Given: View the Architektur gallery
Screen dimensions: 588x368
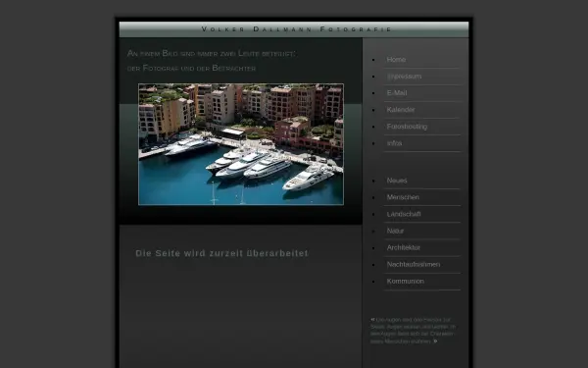Looking at the screenshot, I should coord(403,247).
